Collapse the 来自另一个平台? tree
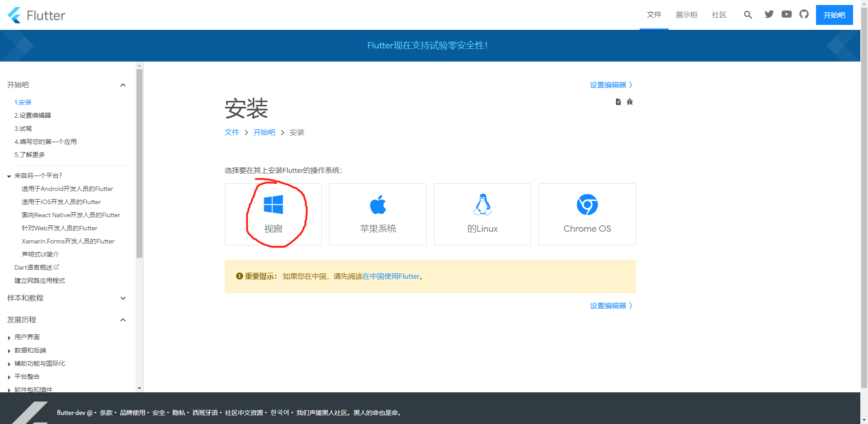This screenshot has width=868, height=424. tap(9, 176)
